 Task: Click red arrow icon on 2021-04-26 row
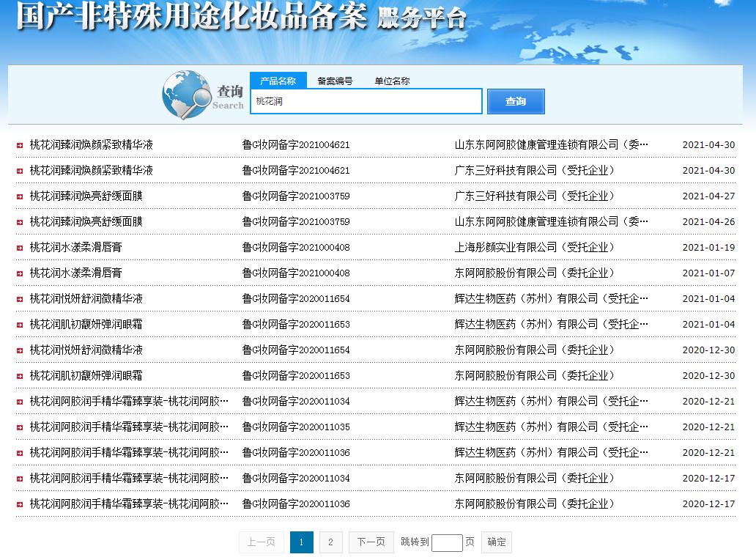click(20, 222)
